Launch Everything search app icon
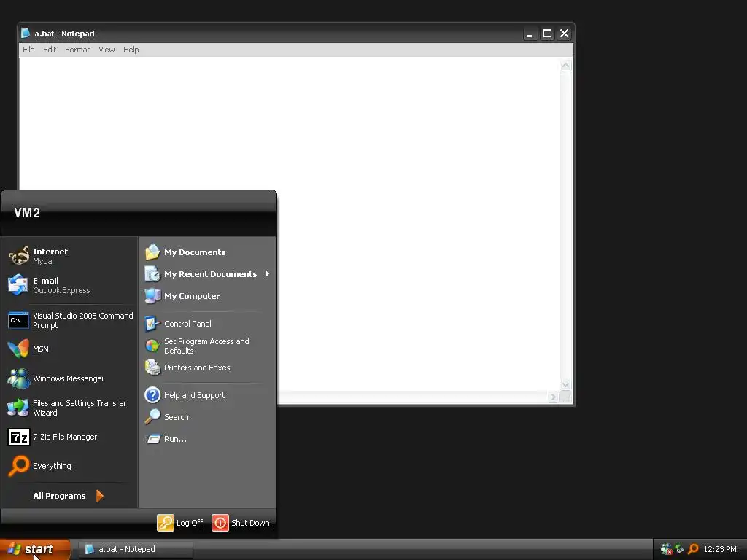 point(18,466)
